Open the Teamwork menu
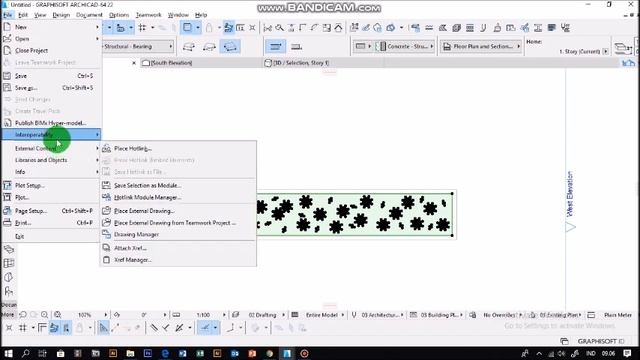The width and height of the screenshot is (640, 360). (x=149, y=15)
